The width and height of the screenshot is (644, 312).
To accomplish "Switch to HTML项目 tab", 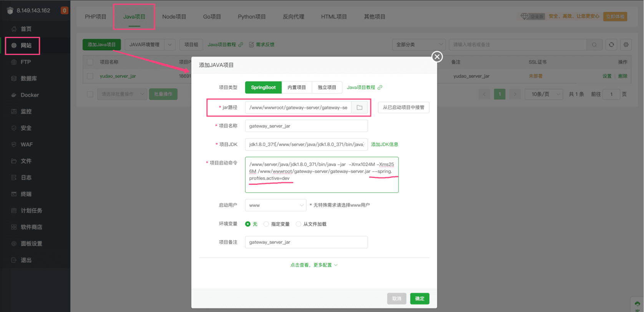I will [334, 17].
